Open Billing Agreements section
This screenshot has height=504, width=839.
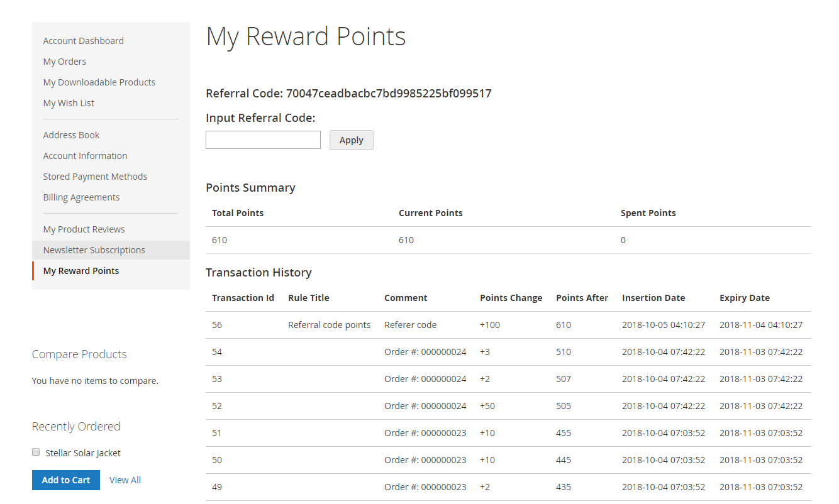(81, 197)
